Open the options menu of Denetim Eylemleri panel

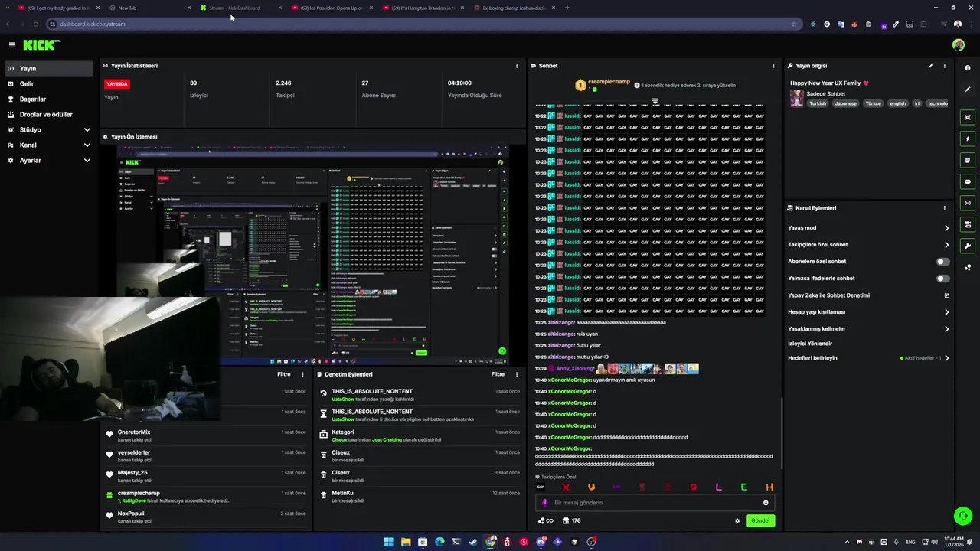point(517,374)
